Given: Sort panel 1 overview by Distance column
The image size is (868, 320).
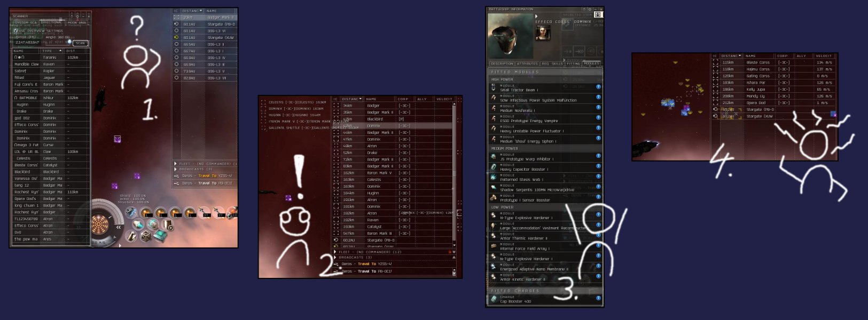Looking at the screenshot, I should point(192,11).
